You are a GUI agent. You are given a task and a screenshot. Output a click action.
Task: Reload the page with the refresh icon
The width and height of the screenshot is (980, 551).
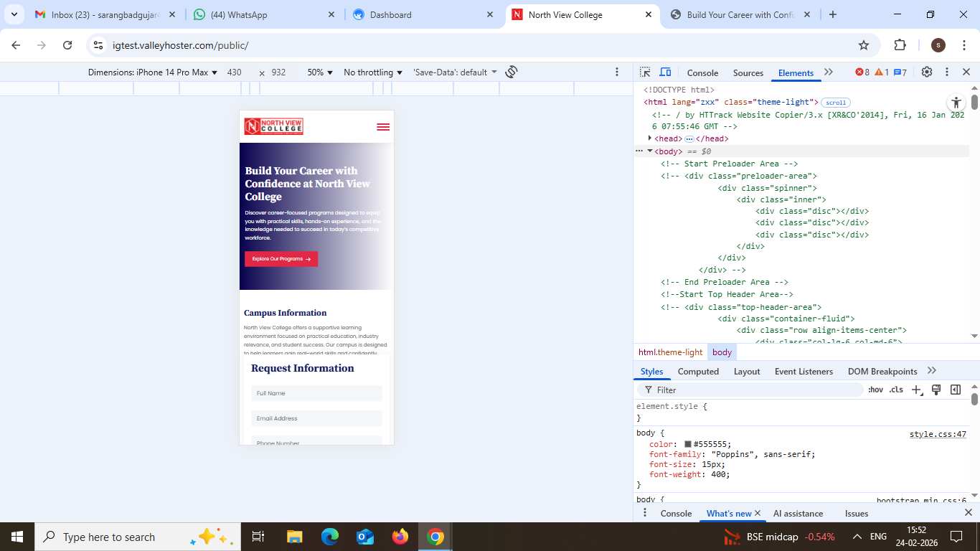pos(67,45)
